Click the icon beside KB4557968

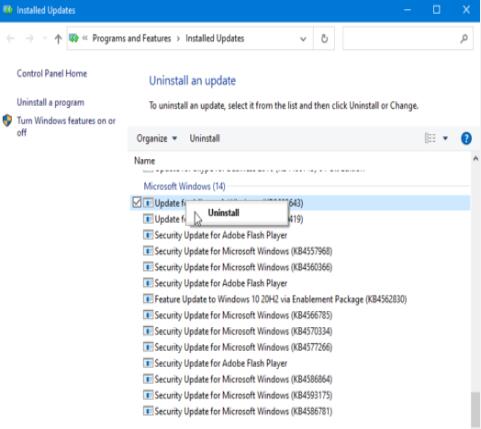click(148, 251)
